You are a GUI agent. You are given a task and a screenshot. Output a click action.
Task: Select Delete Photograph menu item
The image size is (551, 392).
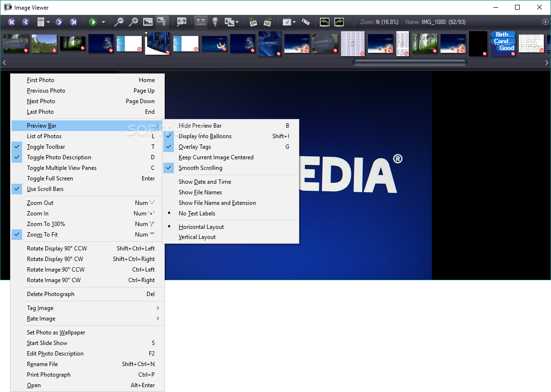[87, 294]
